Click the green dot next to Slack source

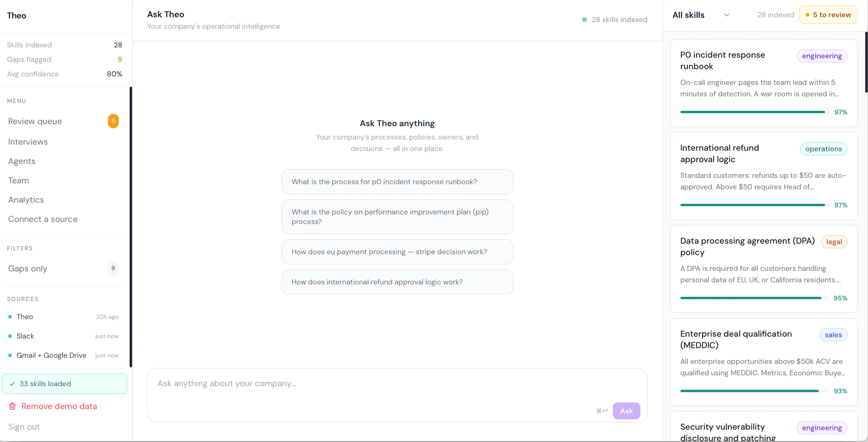click(10, 336)
